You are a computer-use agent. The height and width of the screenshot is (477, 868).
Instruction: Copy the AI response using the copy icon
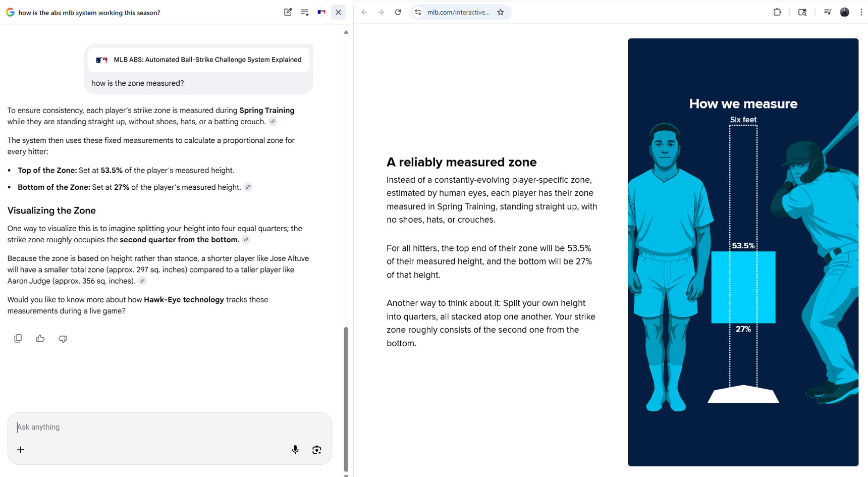click(18, 338)
